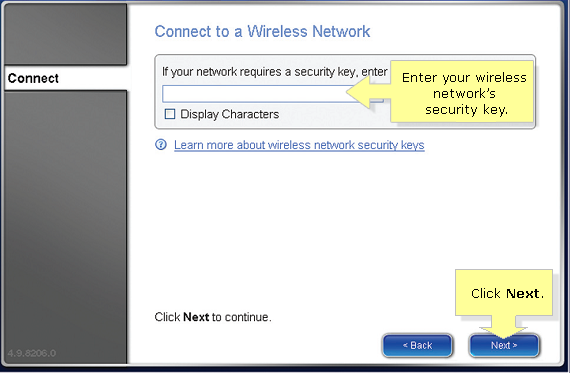Select the Connect tab in the sidebar
The height and width of the screenshot is (373, 570).
pos(66,78)
